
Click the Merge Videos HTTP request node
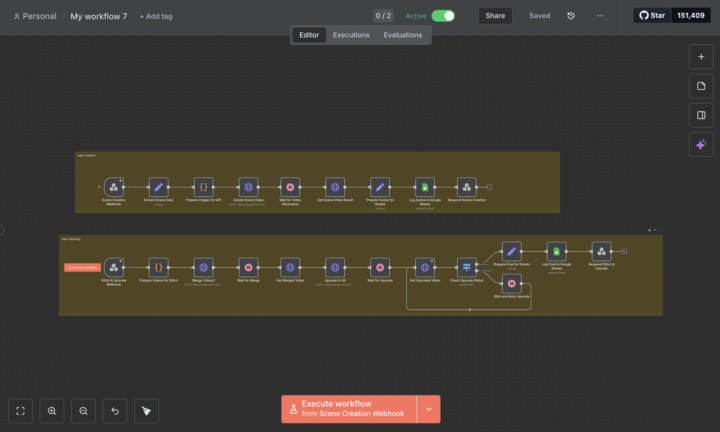point(203,267)
